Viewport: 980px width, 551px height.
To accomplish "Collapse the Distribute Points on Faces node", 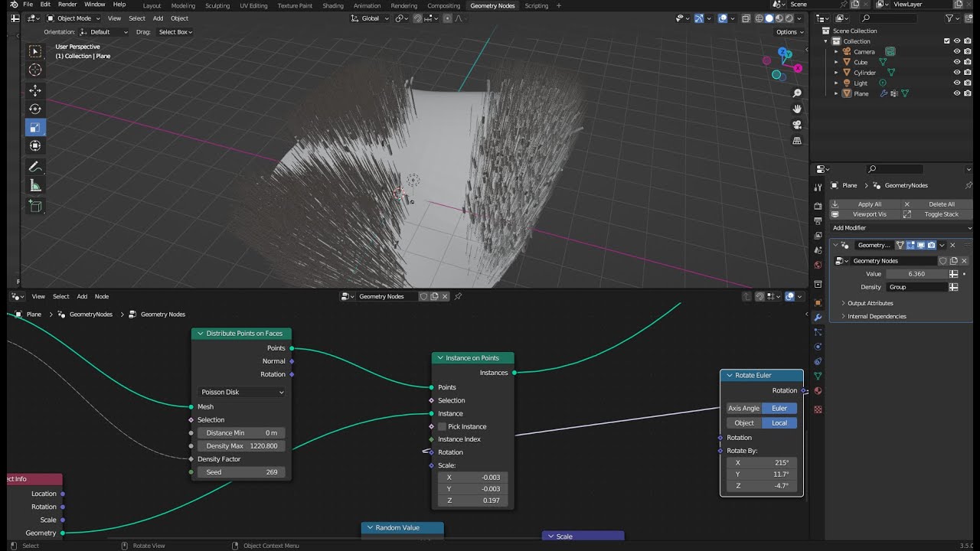I will click(x=201, y=334).
